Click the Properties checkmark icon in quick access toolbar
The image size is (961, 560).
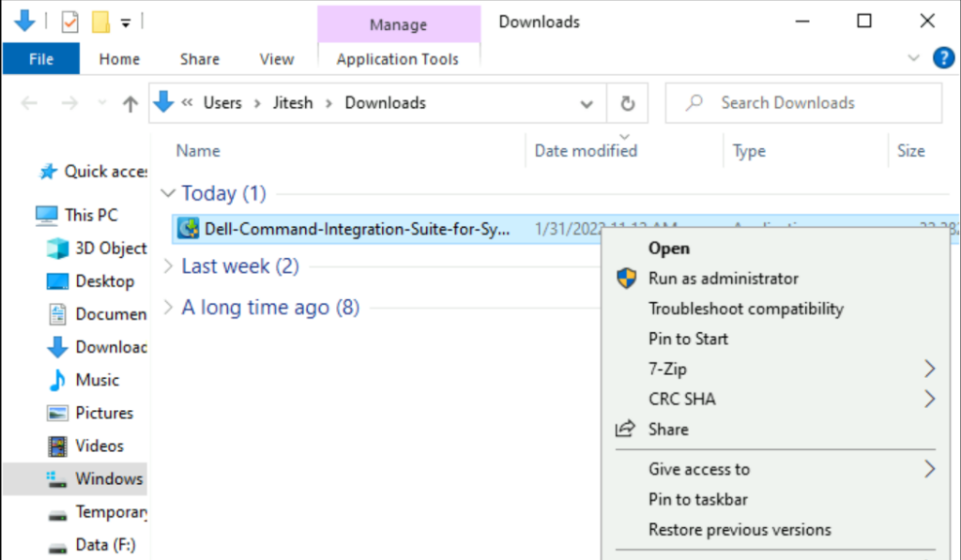tap(69, 23)
